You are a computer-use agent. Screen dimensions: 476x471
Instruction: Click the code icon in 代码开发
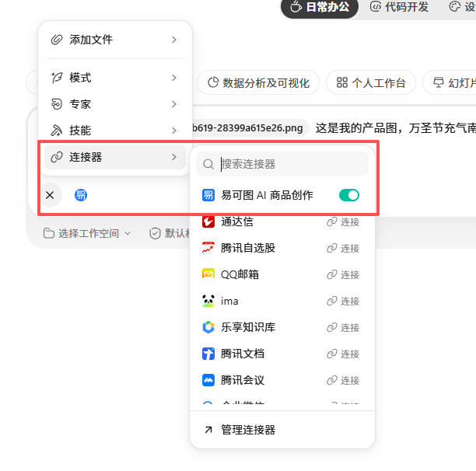pyautogui.click(x=375, y=7)
